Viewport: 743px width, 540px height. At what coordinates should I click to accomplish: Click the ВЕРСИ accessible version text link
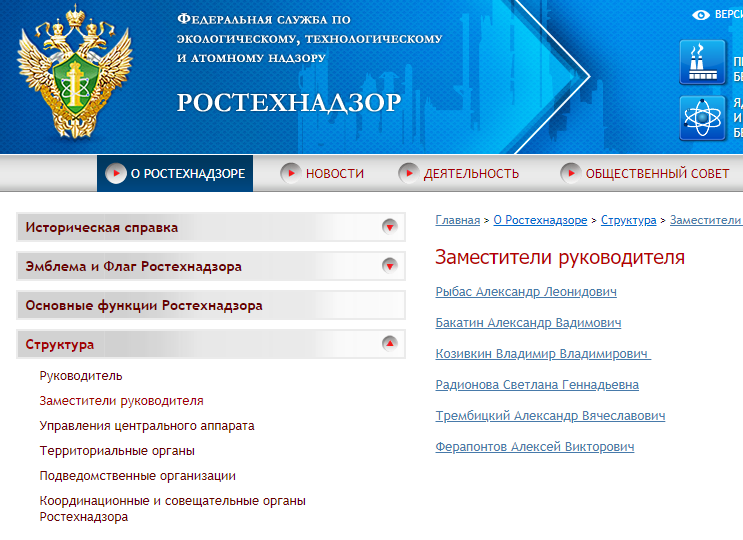[729, 15]
